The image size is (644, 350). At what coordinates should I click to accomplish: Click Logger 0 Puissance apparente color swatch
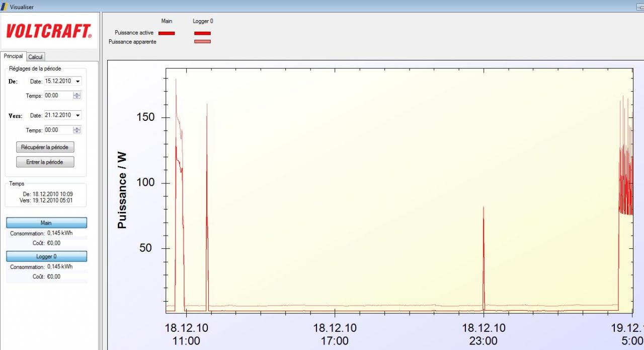click(203, 42)
